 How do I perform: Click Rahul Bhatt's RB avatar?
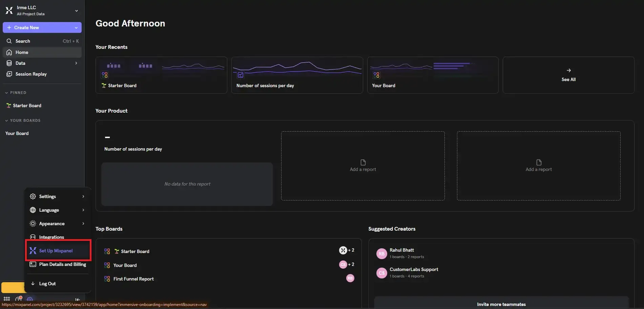coord(382,253)
